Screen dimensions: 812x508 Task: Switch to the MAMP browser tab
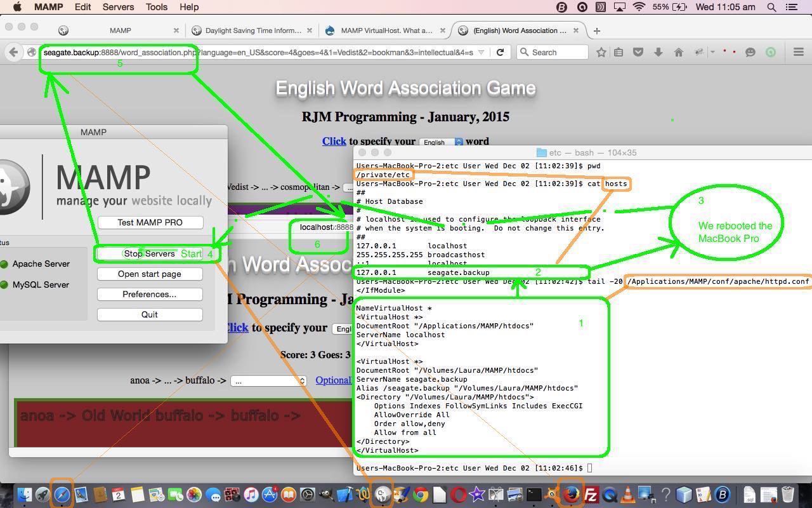(119, 30)
